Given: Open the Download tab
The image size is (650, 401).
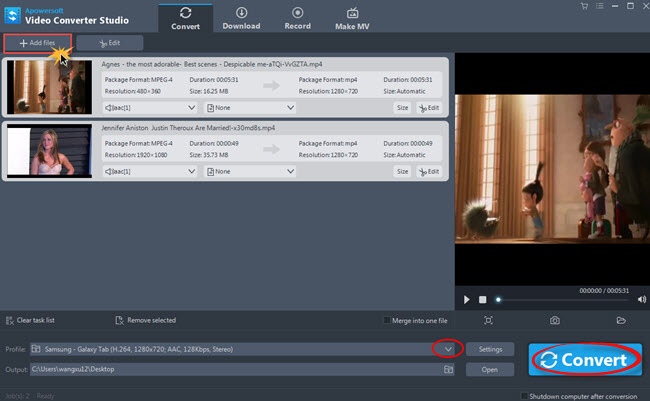Looking at the screenshot, I should coord(241,19).
